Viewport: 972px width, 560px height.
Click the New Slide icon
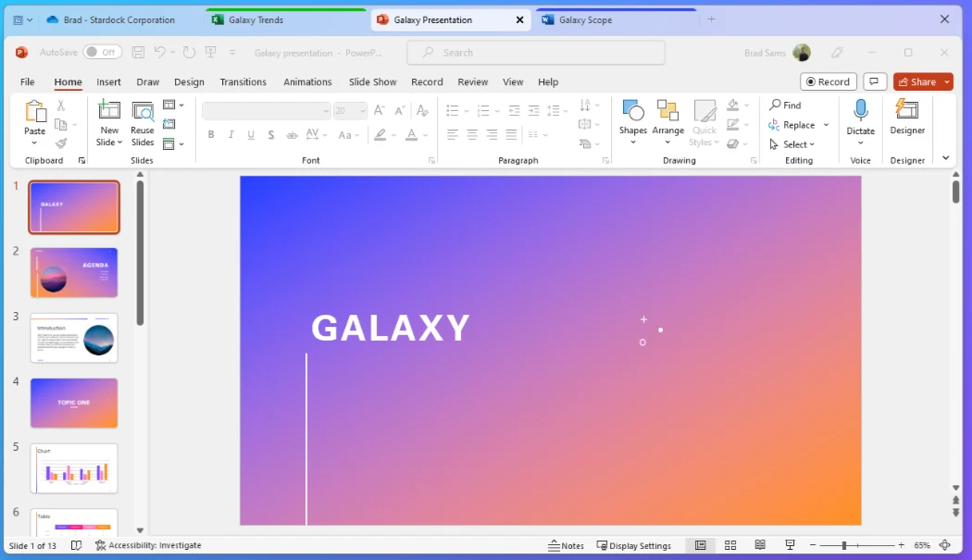109,110
